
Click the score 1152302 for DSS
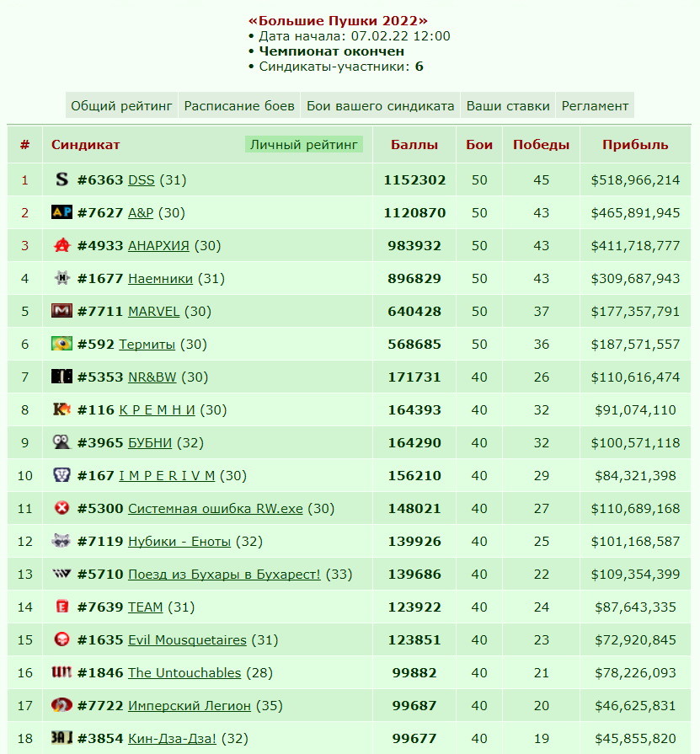[x=414, y=179]
